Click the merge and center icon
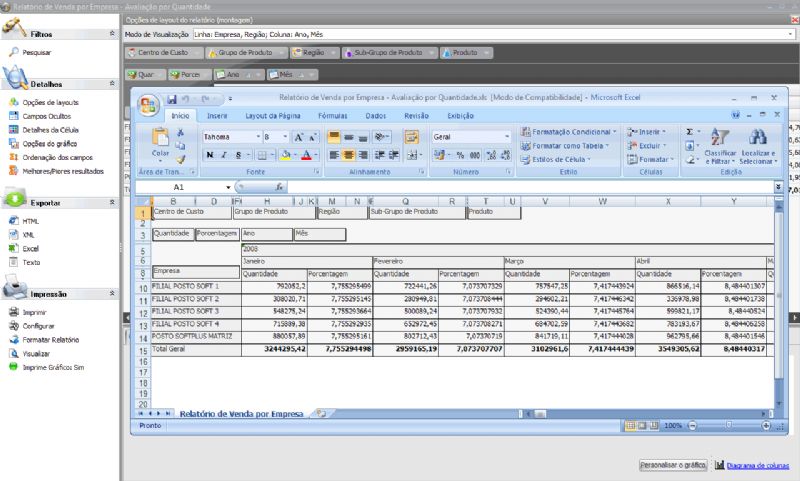 [x=412, y=155]
